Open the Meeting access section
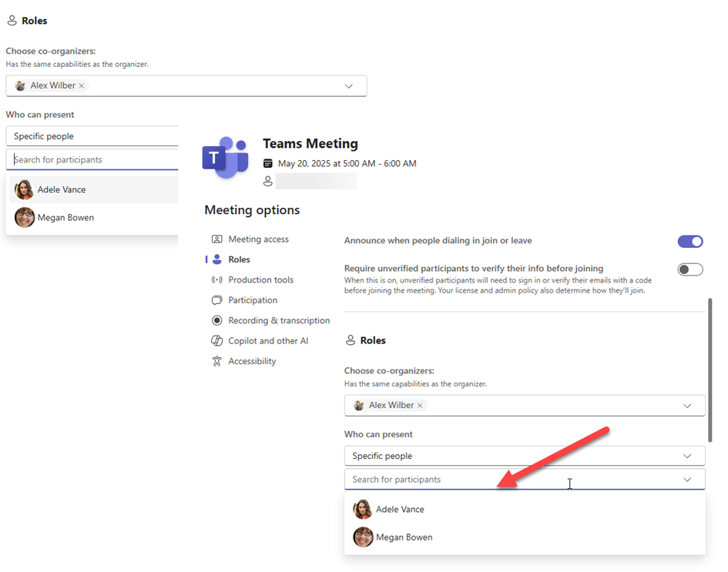The width and height of the screenshot is (728, 572). [x=258, y=239]
